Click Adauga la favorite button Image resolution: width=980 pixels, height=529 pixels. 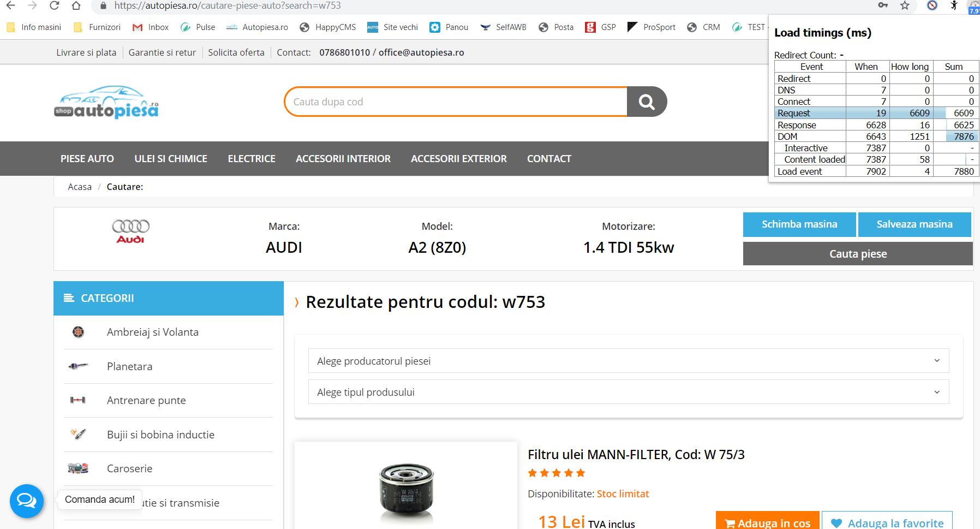click(887, 521)
